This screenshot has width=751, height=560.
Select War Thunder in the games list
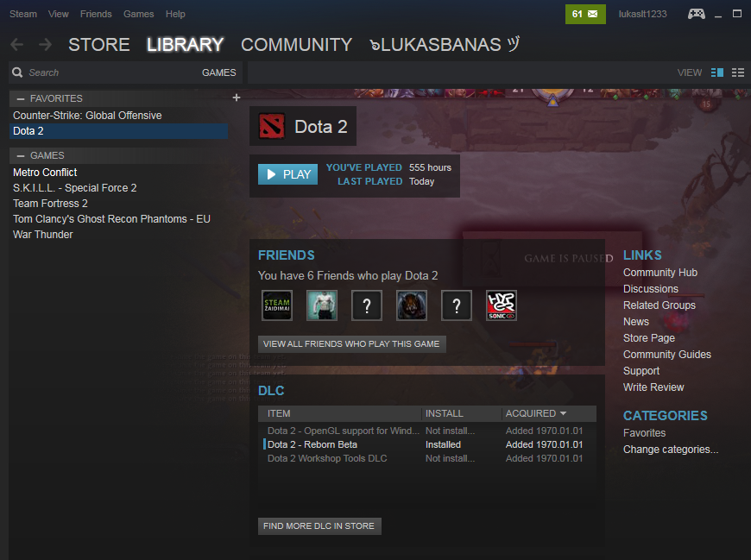[118, 235]
